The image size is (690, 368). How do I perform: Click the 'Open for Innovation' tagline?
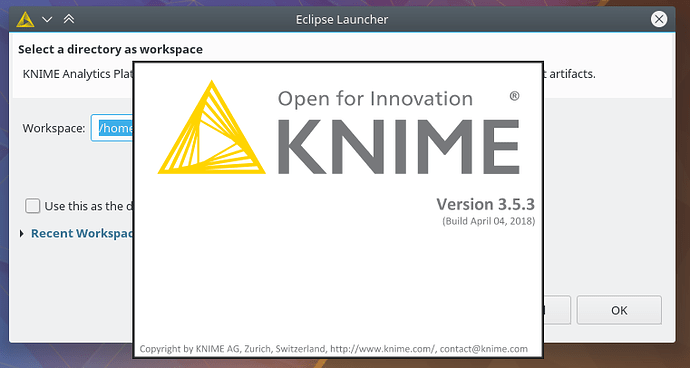(x=375, y=99)
